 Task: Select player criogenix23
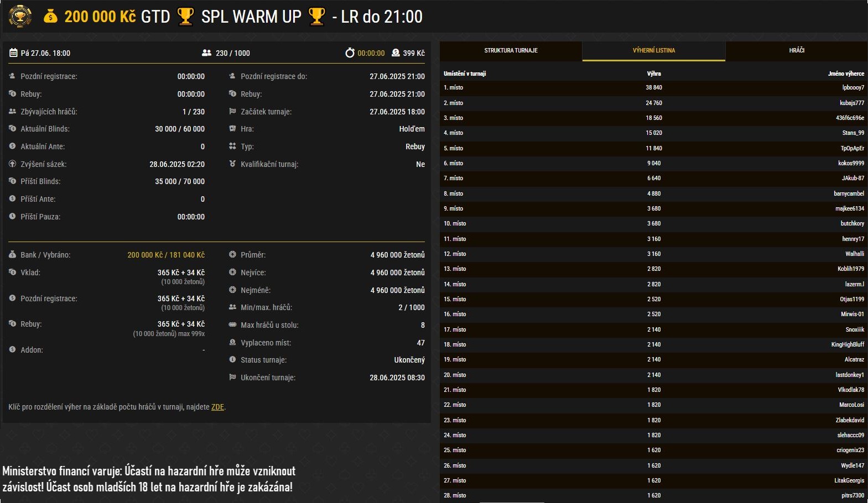850,450
